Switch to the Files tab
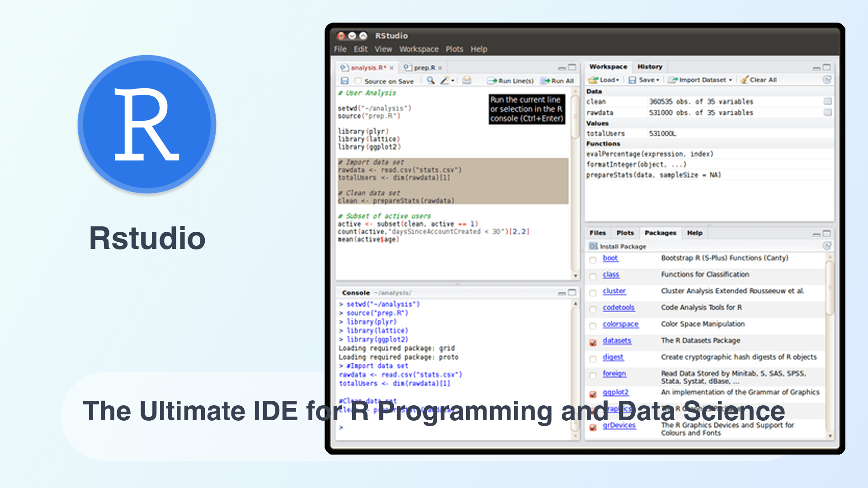The width and height of the screenshot is (868, 488). click(x=597, y=233)
